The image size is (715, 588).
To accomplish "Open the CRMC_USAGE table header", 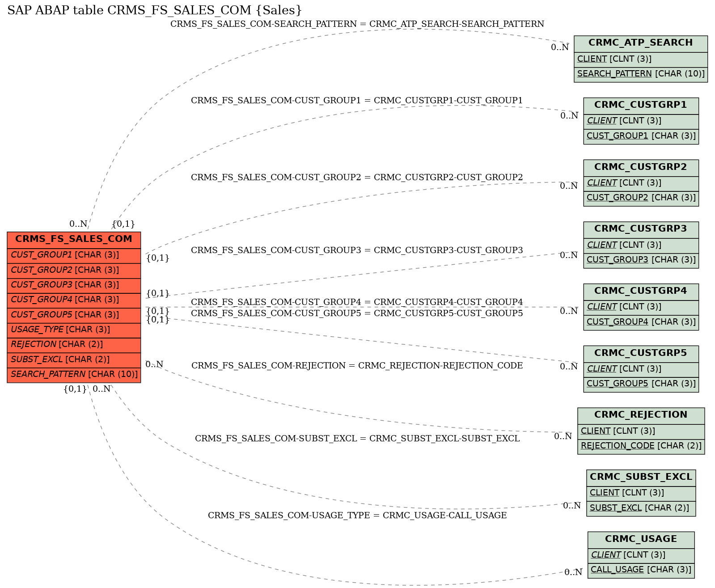I will [641, 539].
